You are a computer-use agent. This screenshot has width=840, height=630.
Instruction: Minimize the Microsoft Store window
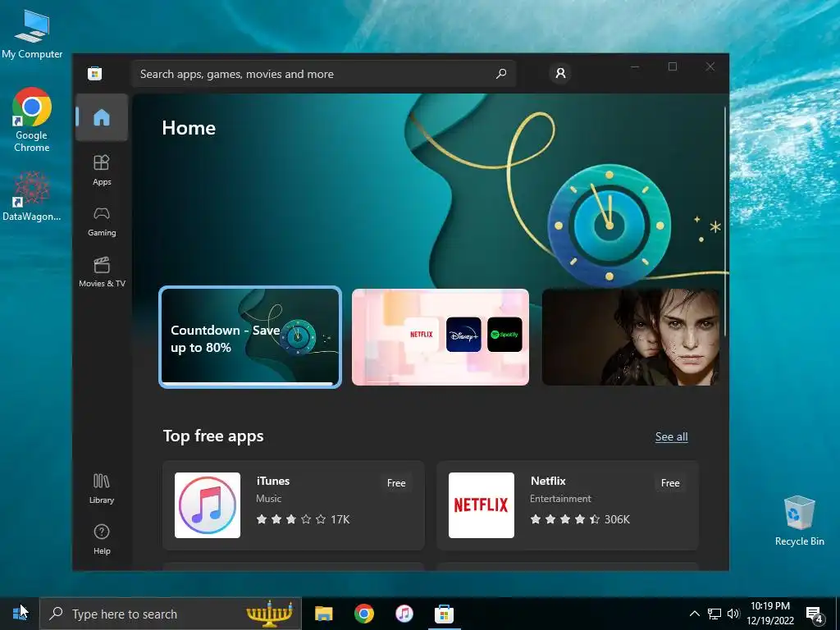pyautogui.click(x=635, y=66)
